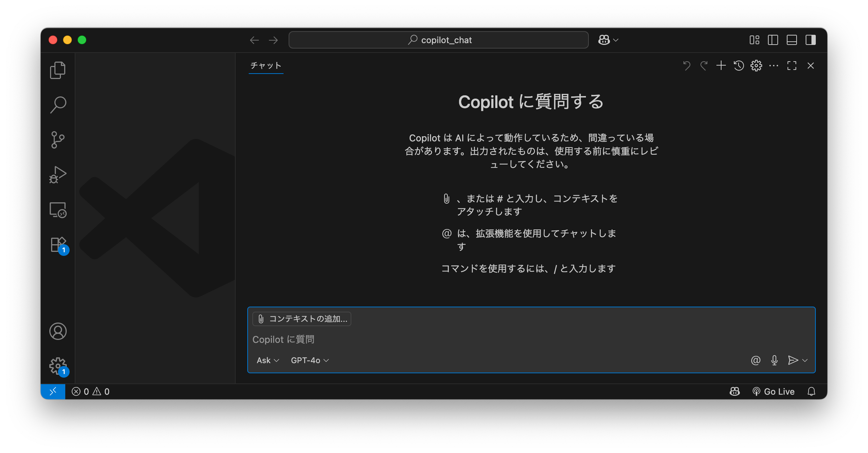This screenshot has height=453, width=868.
Task: Close the window with red button
Action: pos(53,40)
